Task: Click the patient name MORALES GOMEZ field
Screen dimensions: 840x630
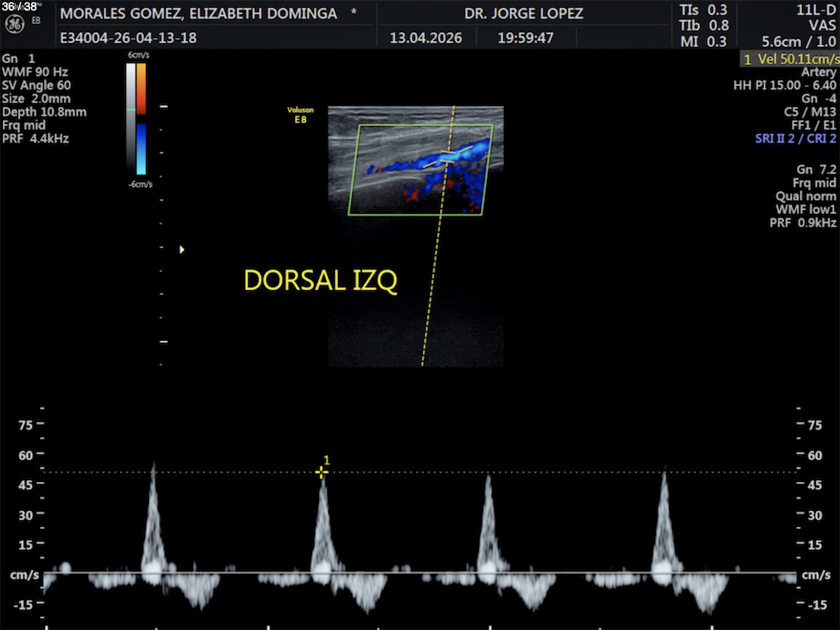Action: pyautogui.click(x=199, y=13)
